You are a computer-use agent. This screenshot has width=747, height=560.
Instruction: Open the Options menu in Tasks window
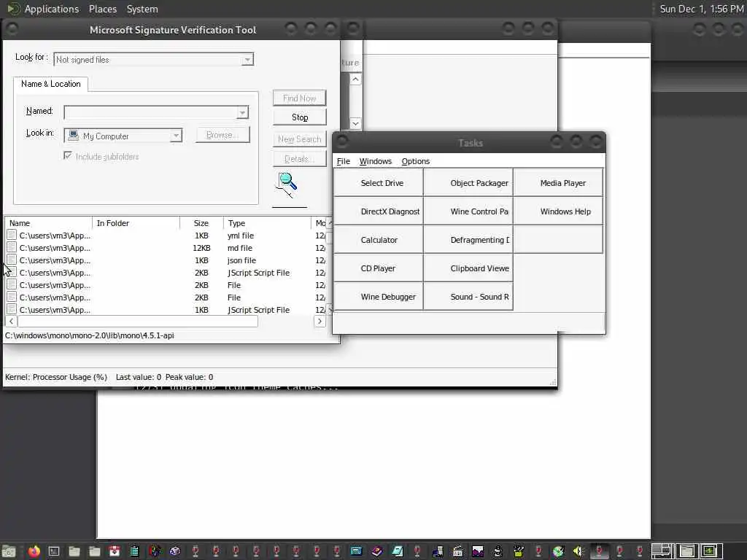(415, 161)
